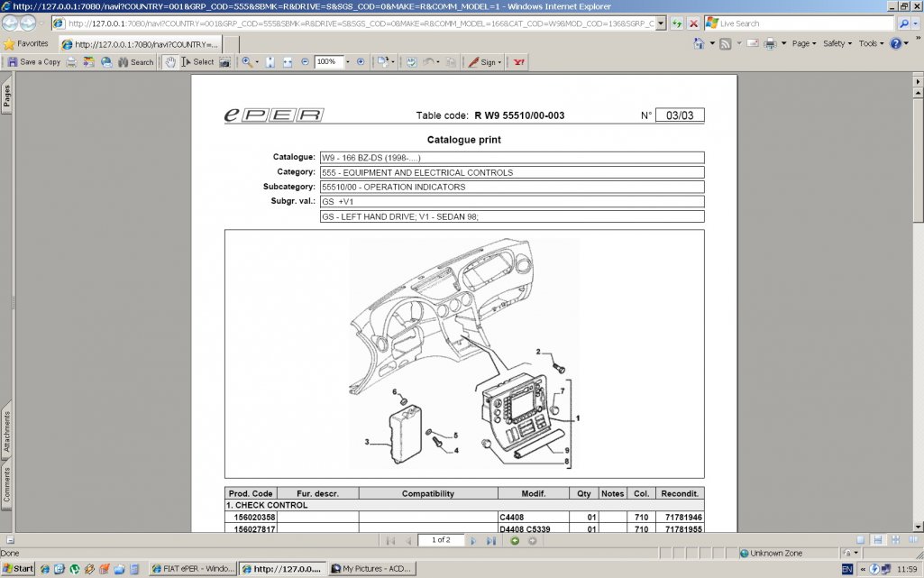Image resolution: width=924 pixels, height=578 pixels.
Task: Open the zoom percentage dropdown
Action: [x=345, y=62]
